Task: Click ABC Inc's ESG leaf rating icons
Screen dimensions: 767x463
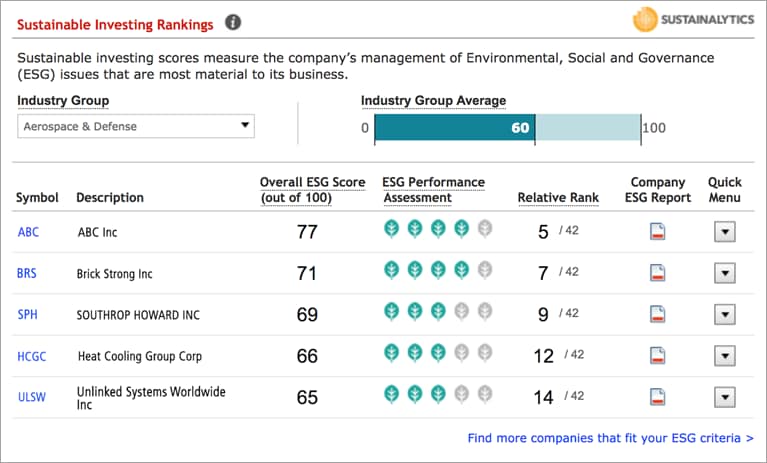Action: [x=438, y=229]
